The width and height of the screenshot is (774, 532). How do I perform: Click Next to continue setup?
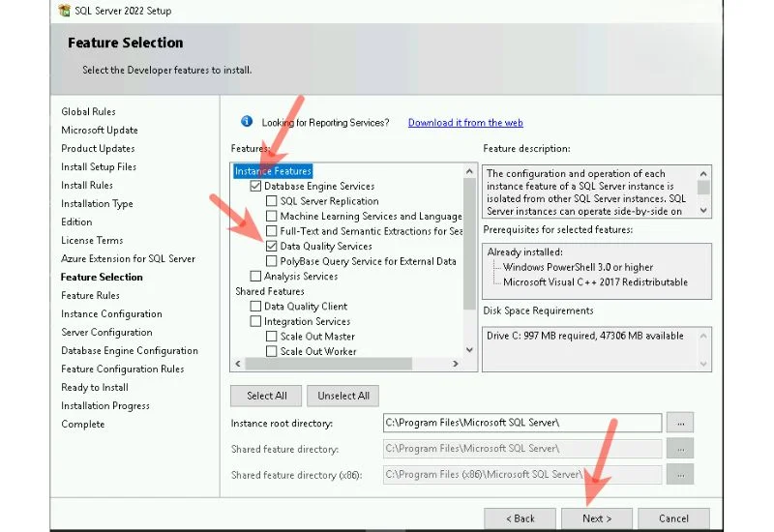pos(596,518)
